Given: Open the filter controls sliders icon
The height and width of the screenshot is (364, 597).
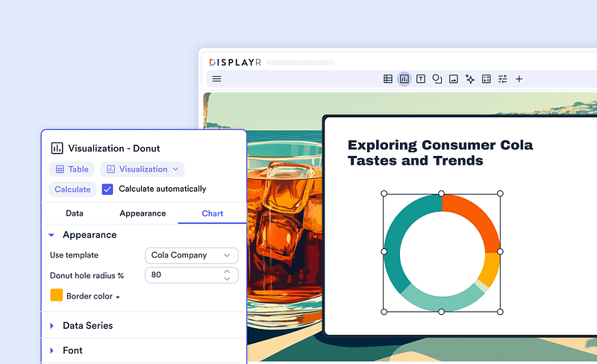Looking at the screenshot, I should pos(503,79).
